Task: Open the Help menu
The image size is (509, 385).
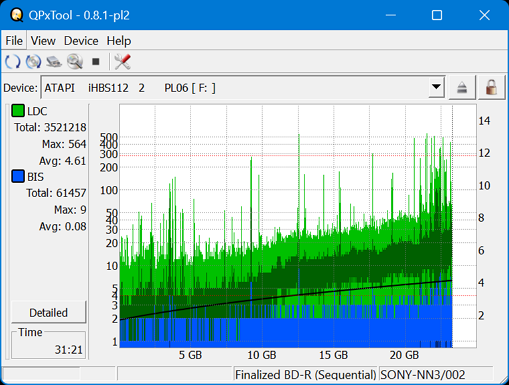Action: pyautogui.click(x=119, y=41)
